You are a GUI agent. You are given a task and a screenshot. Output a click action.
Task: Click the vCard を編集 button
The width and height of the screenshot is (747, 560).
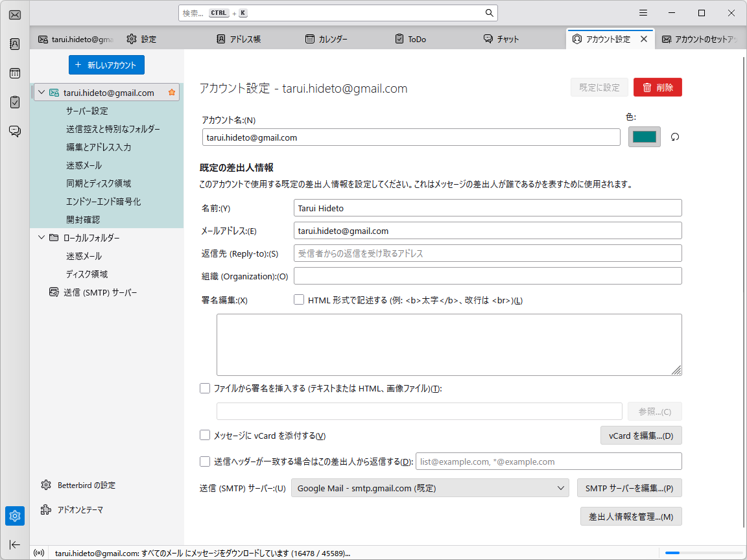641,436
